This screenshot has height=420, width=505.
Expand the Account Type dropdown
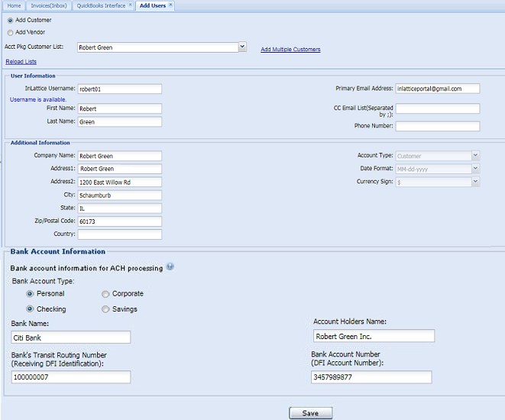tap(475, 156)
